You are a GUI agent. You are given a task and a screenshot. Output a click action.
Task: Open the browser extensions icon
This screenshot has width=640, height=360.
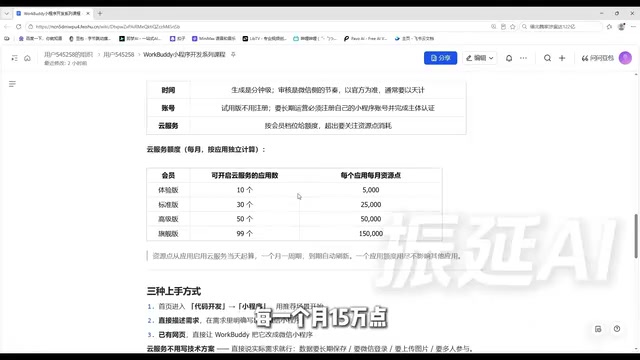(x=609, y=27)
